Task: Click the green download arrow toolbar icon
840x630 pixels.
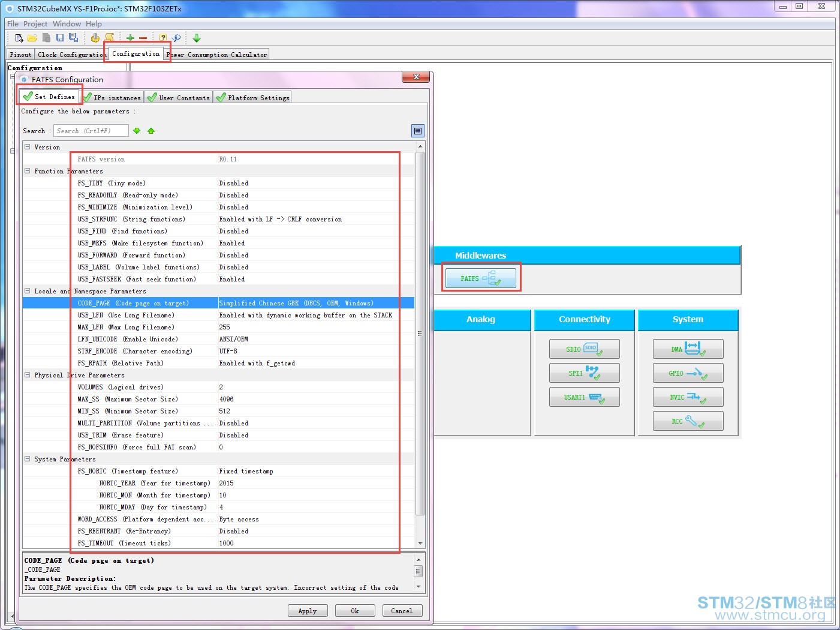Action: [197, 38]
